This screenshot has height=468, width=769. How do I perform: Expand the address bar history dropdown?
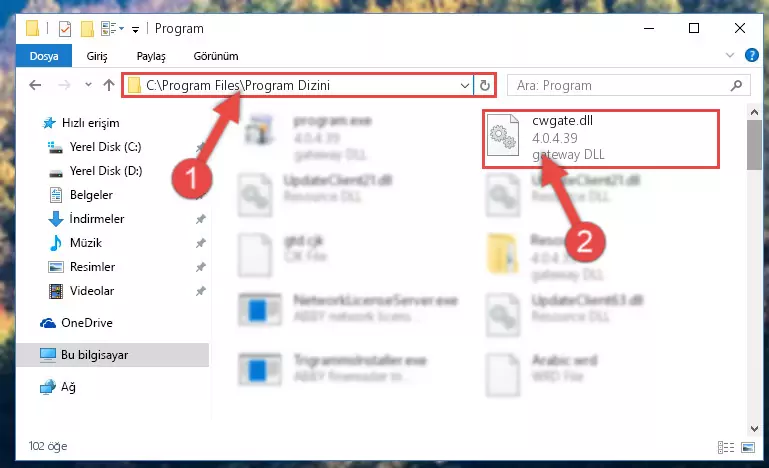coord(464,86)
